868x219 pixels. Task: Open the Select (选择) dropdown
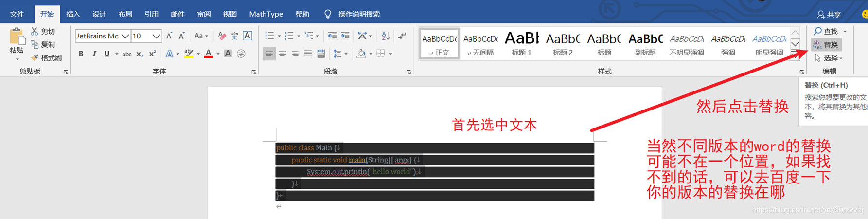tap(829, 58)
